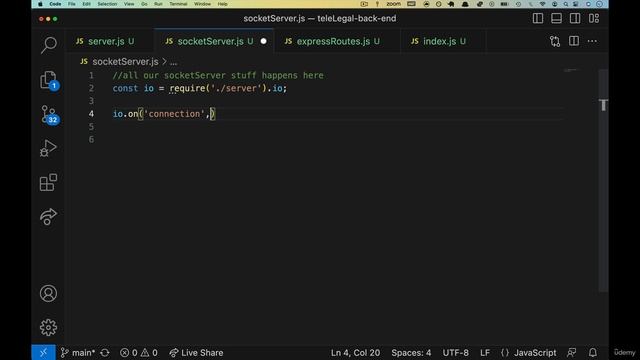The image size is (640, 360).
Task: Click line number 2 in the gutter
Action: [x=91, y=88]
